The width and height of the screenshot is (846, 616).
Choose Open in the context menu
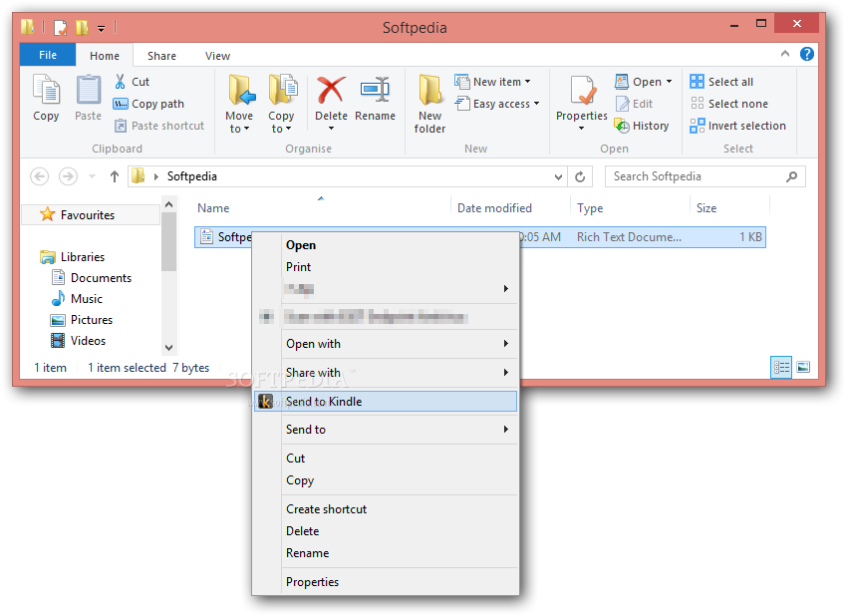pyautogui.click(x=386, y=245)
